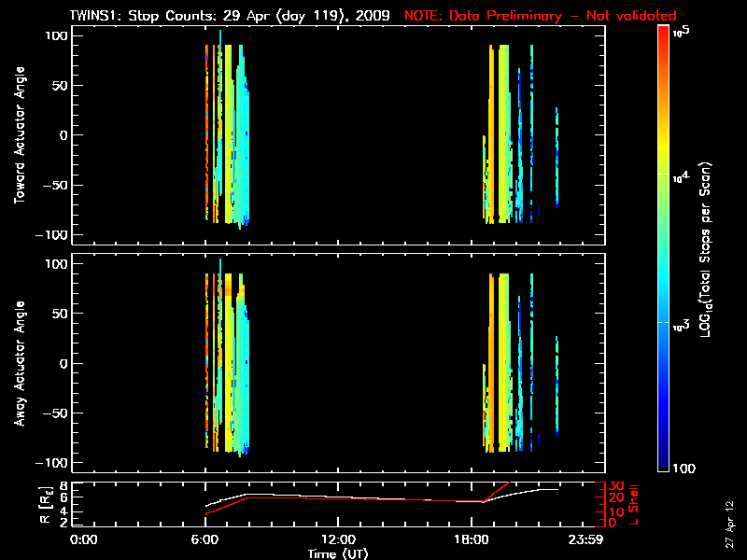This screenshot has width=747, height=560.
Task: Click the 'Time (UT)' x-axis label
Action: click(x=338, y=553)
